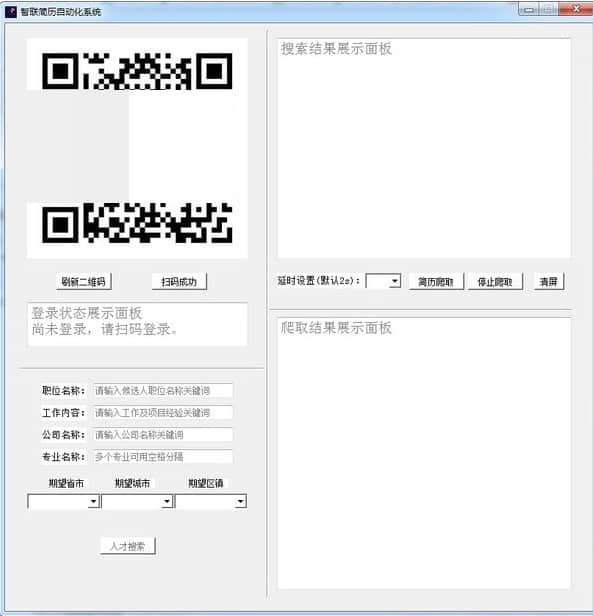This screenshot has height=616, width=593.
Task: Click the 停止爬取 button
Action: point(495,281)
